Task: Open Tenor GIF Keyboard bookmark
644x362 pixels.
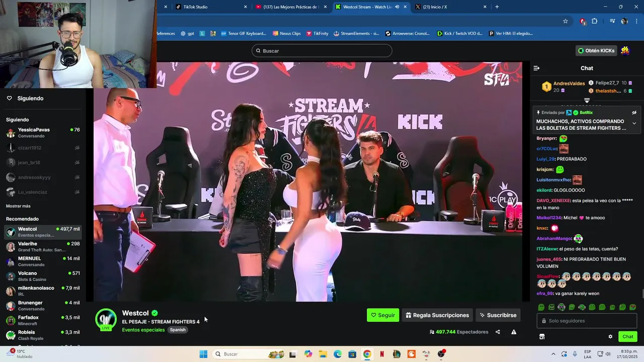Action: [x=244, y=34]
